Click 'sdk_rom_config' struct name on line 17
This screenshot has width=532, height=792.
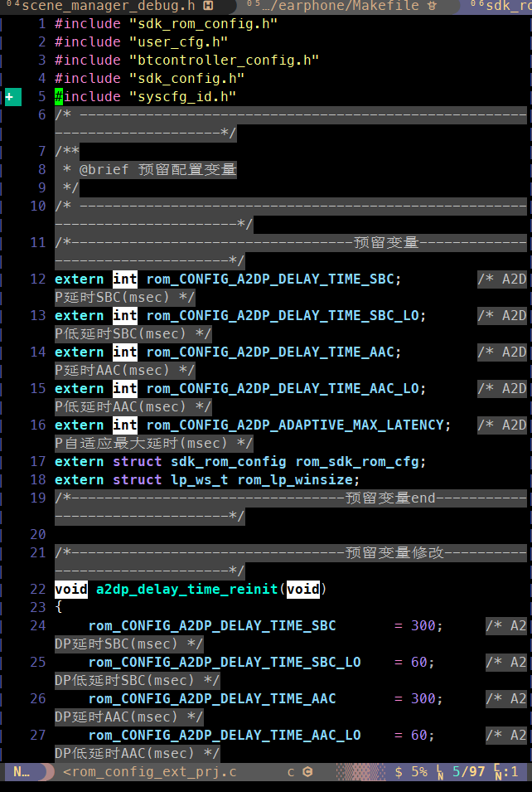[x=228, y=461]
